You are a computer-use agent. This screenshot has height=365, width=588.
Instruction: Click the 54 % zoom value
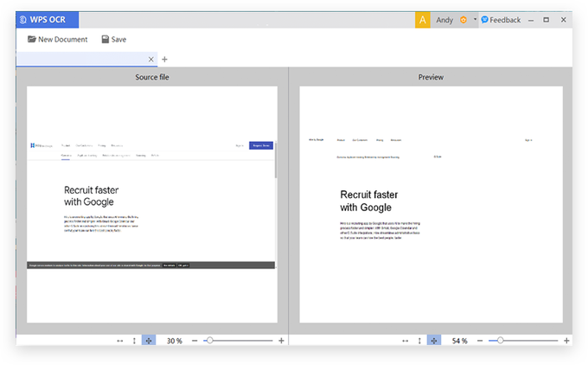pos(459,341)
